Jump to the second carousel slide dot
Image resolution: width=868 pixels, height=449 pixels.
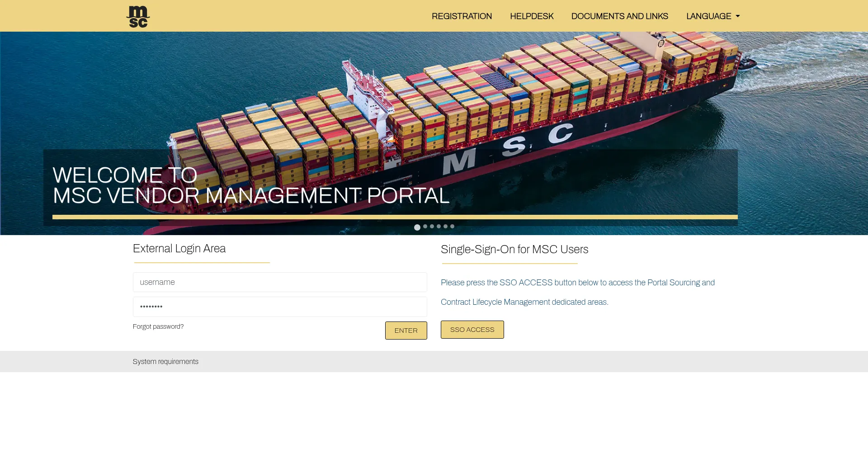425,227
